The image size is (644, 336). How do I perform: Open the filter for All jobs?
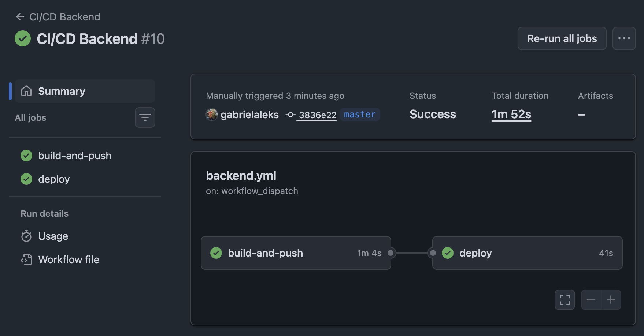click(145, 117)
